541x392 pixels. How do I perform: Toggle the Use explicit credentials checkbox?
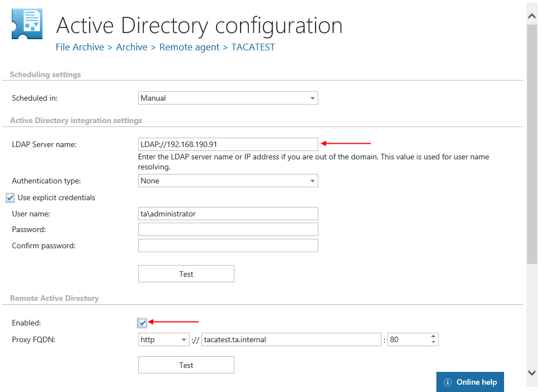(10, 197)
